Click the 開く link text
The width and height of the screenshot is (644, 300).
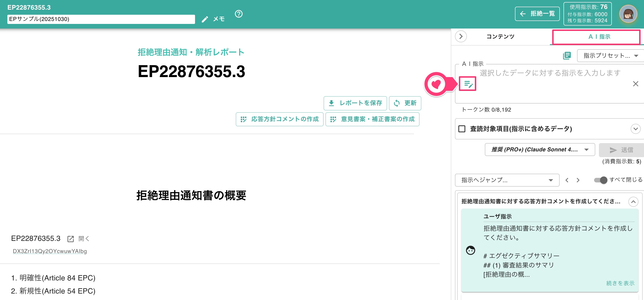coord(84,239)
